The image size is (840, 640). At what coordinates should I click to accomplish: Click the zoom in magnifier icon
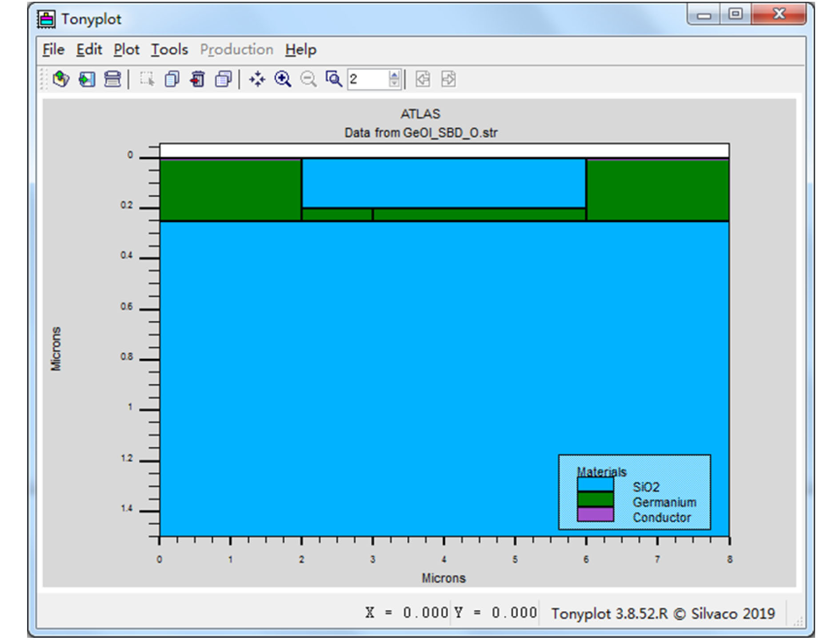pos(283,79)
